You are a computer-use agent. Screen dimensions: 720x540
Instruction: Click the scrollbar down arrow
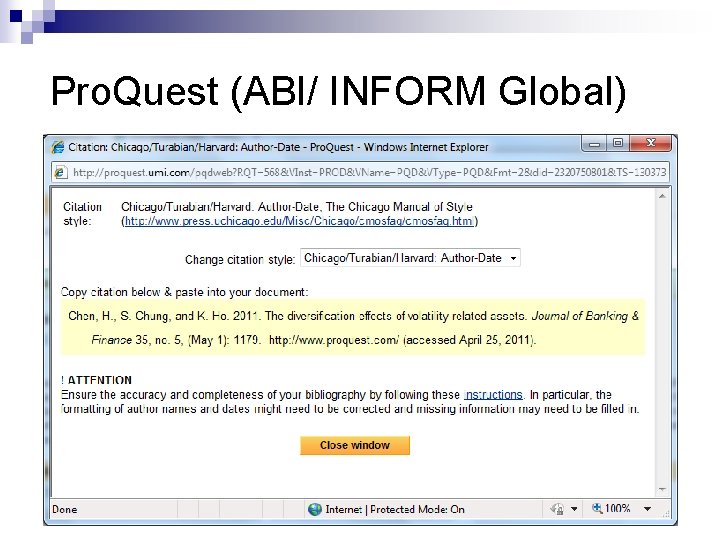(662, 489)
